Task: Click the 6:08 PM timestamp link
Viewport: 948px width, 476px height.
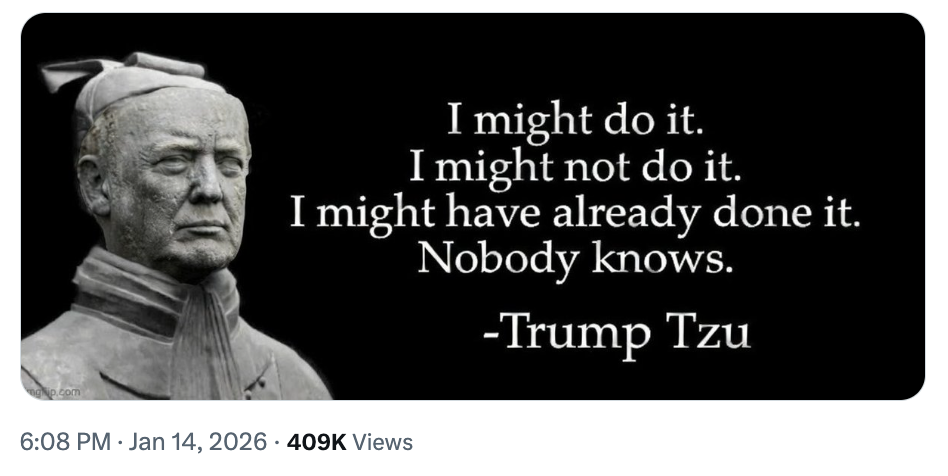Action: (x=65, y=442)
